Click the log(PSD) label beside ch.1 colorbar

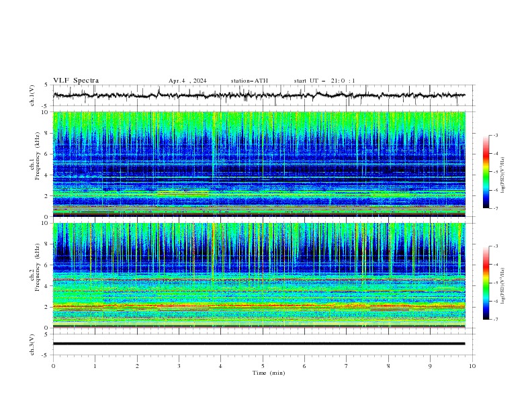tap(503, 175)
